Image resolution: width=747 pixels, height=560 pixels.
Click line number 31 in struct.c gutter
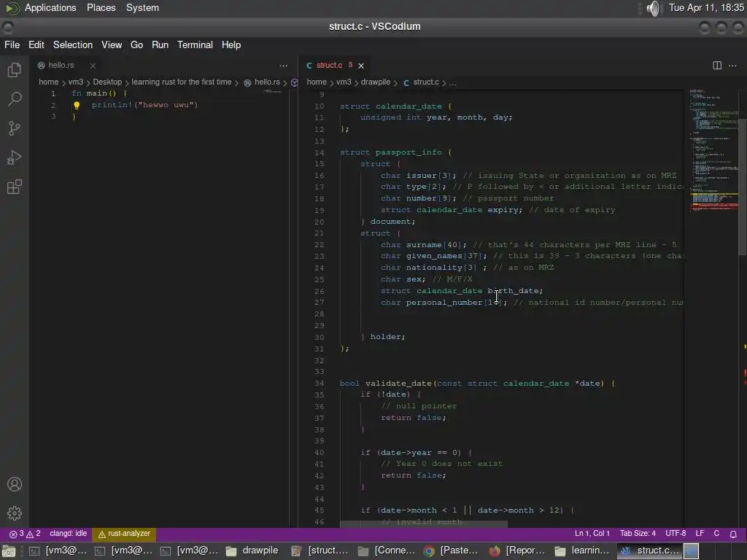(x=319, y=349)
